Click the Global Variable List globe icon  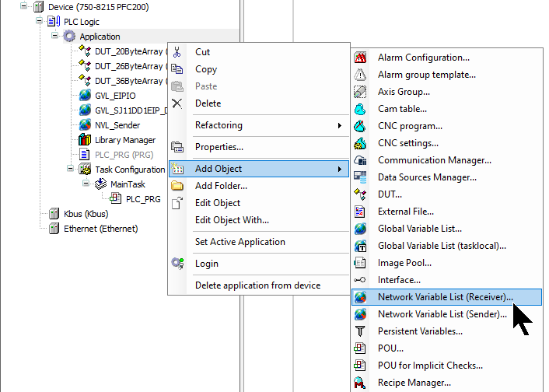[360, 229]
